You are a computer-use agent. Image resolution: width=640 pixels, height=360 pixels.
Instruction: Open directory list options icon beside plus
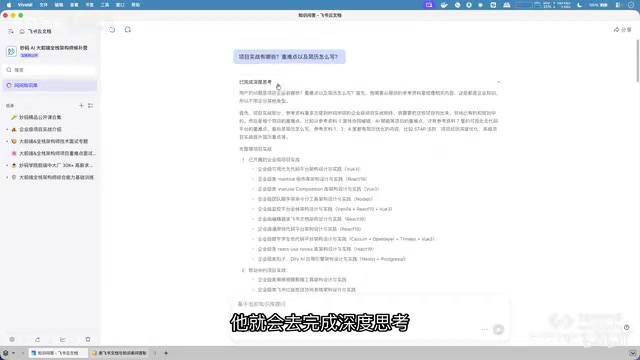(x=91, y=105)
